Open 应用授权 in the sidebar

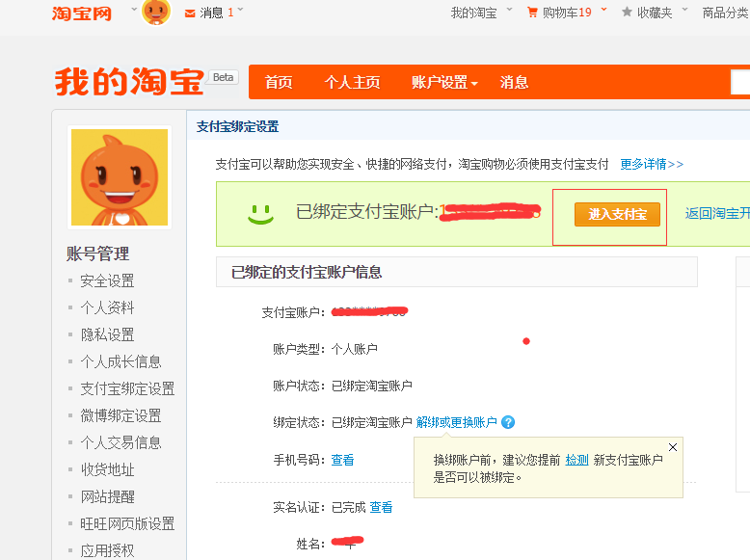[107, 551]
